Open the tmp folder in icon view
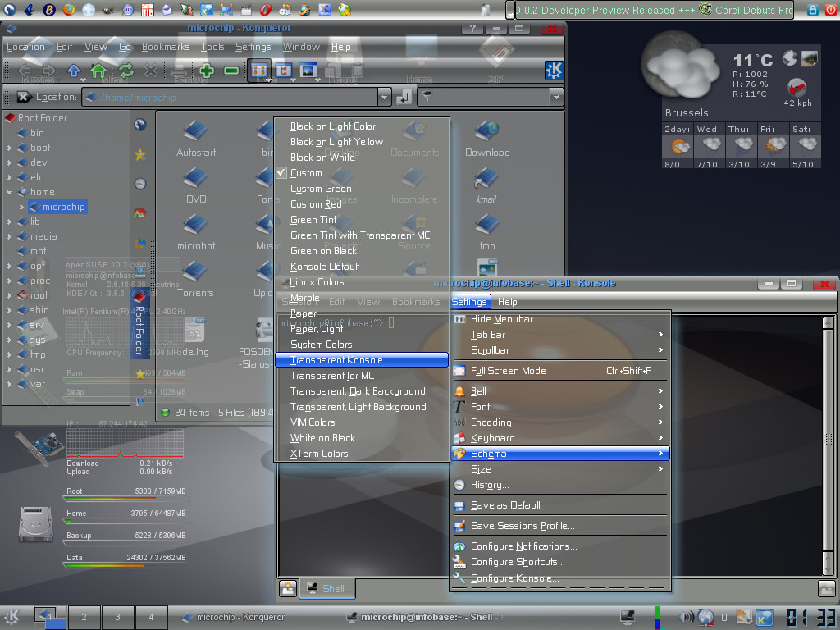This screenshot has height=630, width=840. tap(487, 232)
